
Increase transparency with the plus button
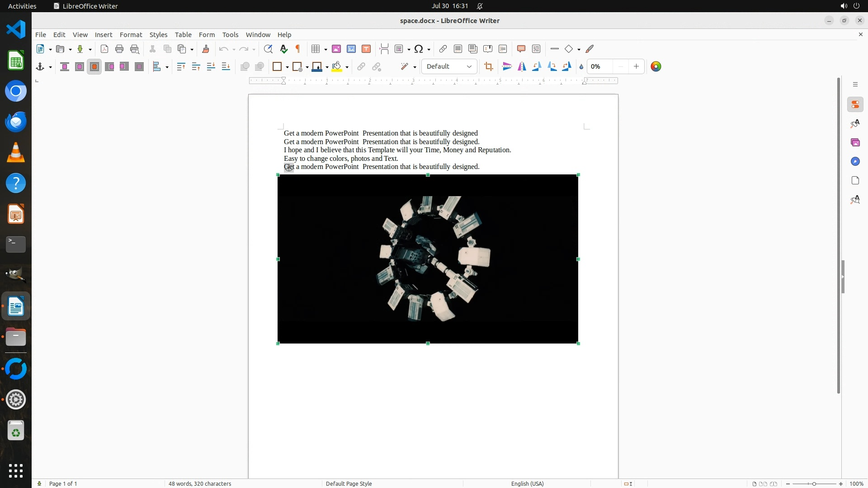[636, 67]
